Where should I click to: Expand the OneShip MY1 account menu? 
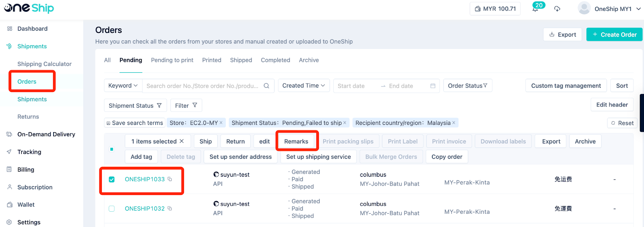pyautogui.click(x=638, y=9)
